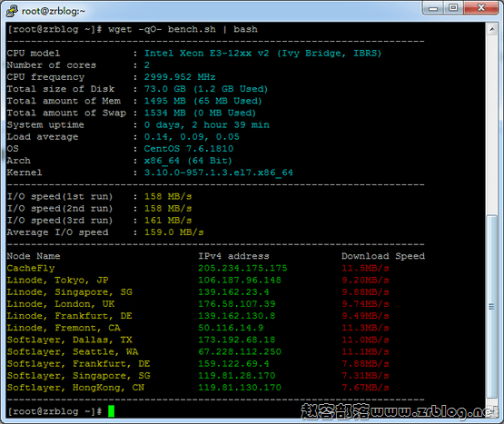Click the 11.5MB/s download speed value
The height and width of the screenshot is (424, 504).
pos(365,268)
